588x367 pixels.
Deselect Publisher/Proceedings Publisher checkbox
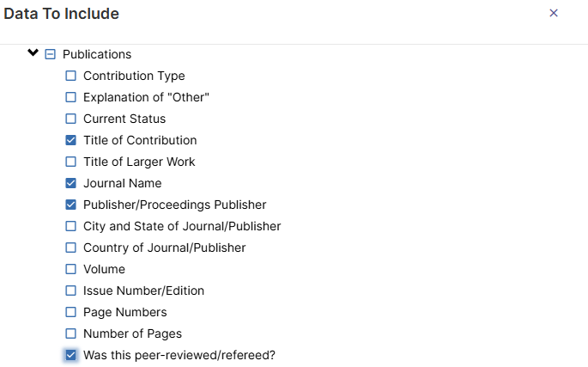(x=71, y=205)
